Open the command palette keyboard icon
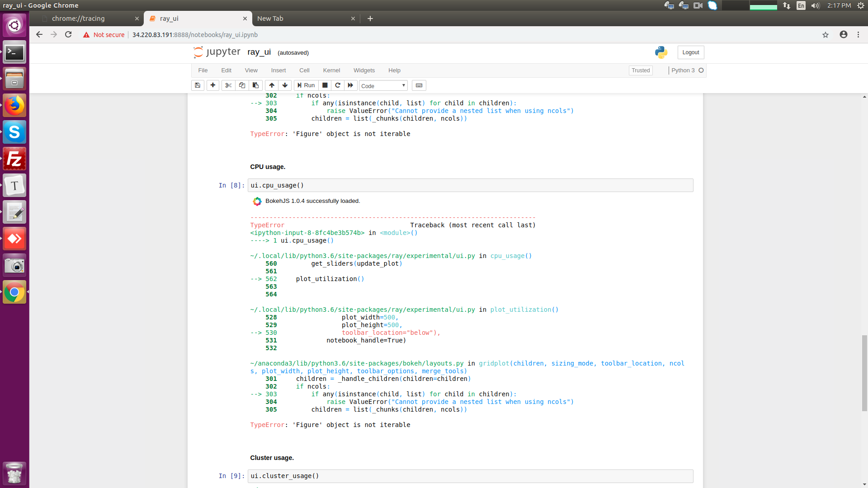This screenshot has height=488, width=868. pos(419,85)
